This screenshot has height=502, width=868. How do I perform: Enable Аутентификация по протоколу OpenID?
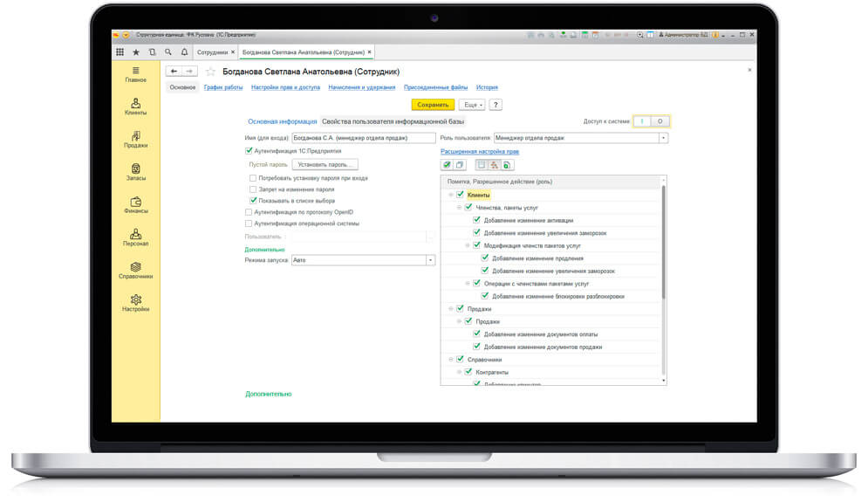(249, 212)
